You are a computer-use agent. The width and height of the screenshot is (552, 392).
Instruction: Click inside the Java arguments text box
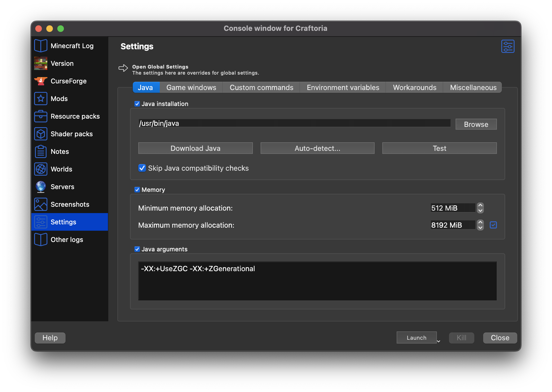(x=317, y=281)
